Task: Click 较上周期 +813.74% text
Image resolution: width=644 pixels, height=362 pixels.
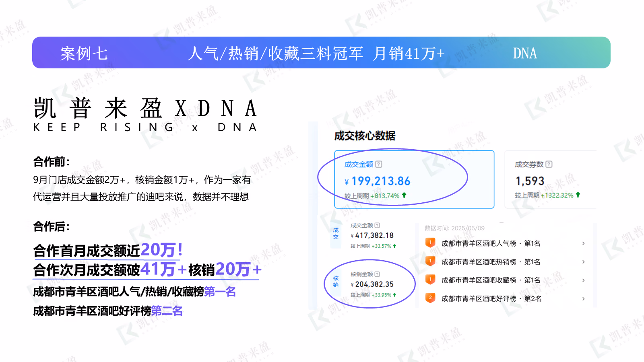Action: [372, 196]
